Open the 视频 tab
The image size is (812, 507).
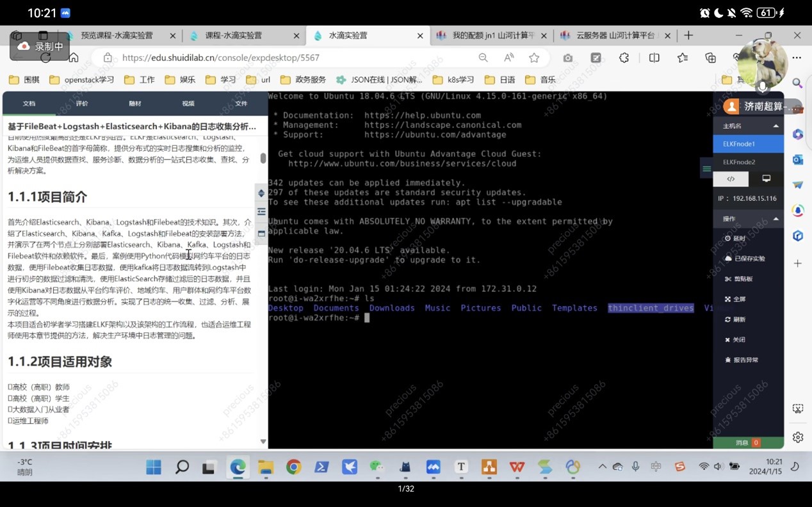click(x=188, y=103)
